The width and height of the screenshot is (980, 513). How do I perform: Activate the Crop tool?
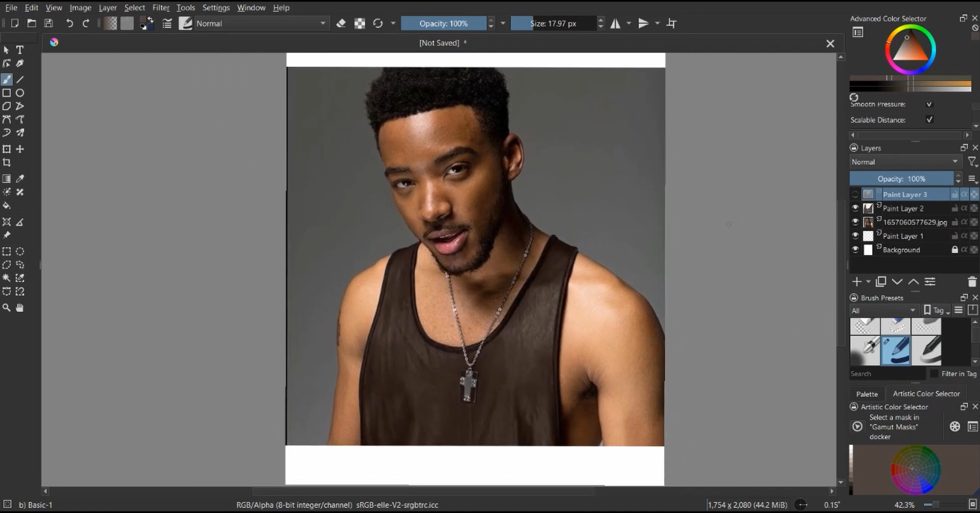pos(7,162)
